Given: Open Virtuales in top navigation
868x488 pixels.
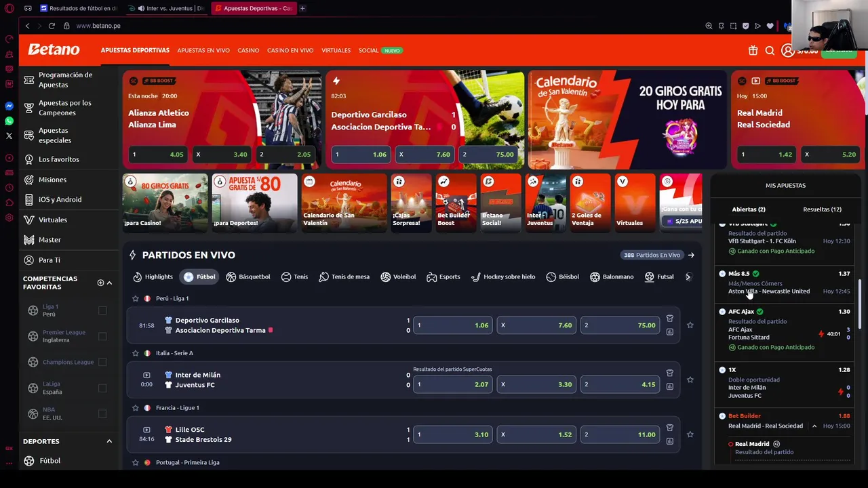Looking at the screenshot, I should 336,50.
